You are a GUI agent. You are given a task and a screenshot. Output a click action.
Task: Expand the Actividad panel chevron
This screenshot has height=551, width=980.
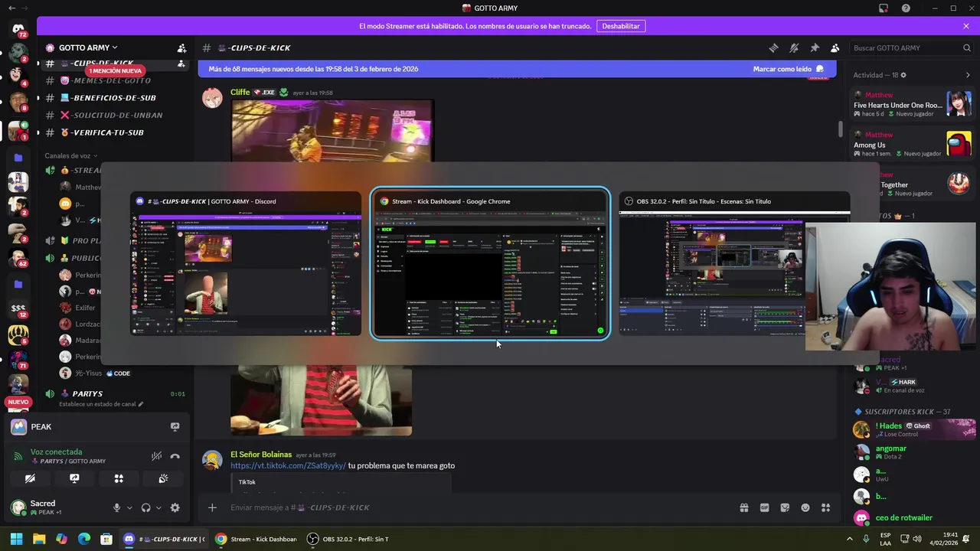click(x=968, y=75)
